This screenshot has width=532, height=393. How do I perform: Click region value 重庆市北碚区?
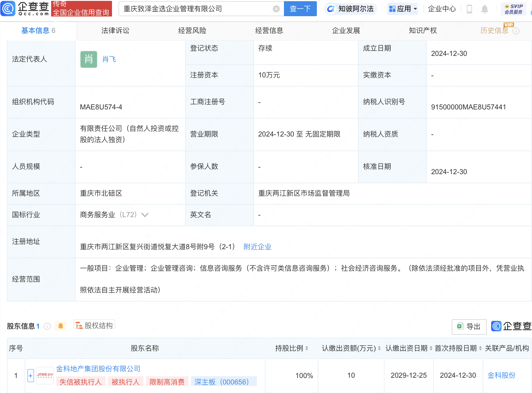tap(101, 193)
